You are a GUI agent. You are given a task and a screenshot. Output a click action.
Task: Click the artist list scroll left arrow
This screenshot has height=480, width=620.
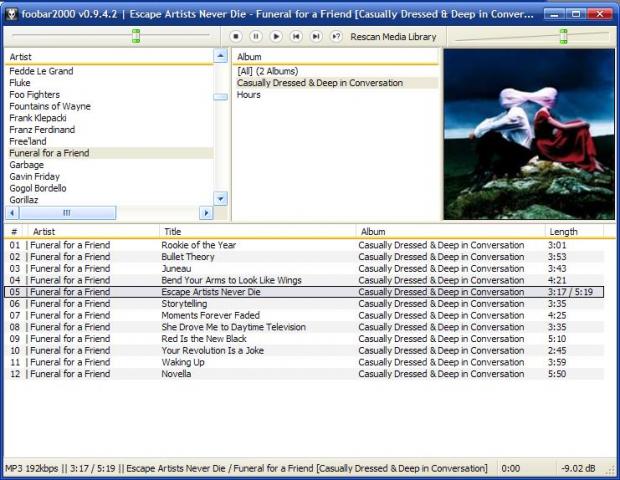coord(12,213)
